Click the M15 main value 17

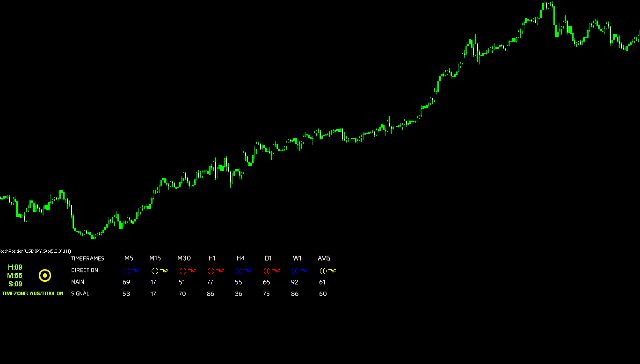[x=153, y=282]
